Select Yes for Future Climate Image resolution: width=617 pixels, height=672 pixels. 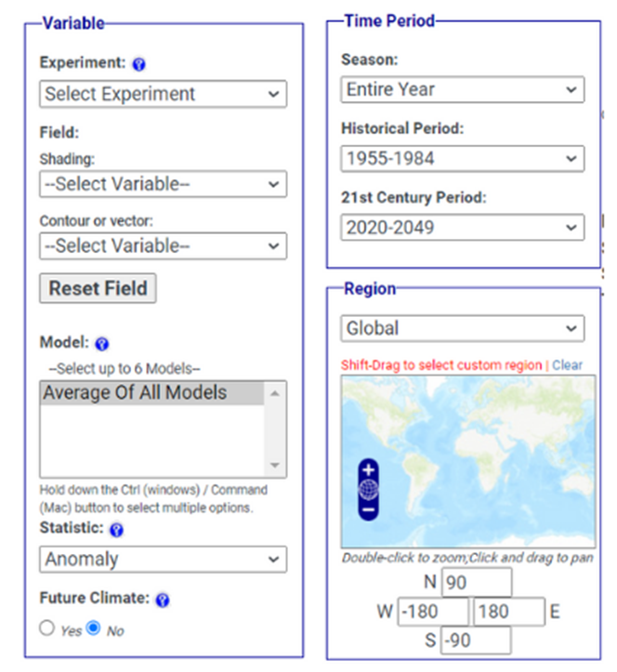coord(47,628)
